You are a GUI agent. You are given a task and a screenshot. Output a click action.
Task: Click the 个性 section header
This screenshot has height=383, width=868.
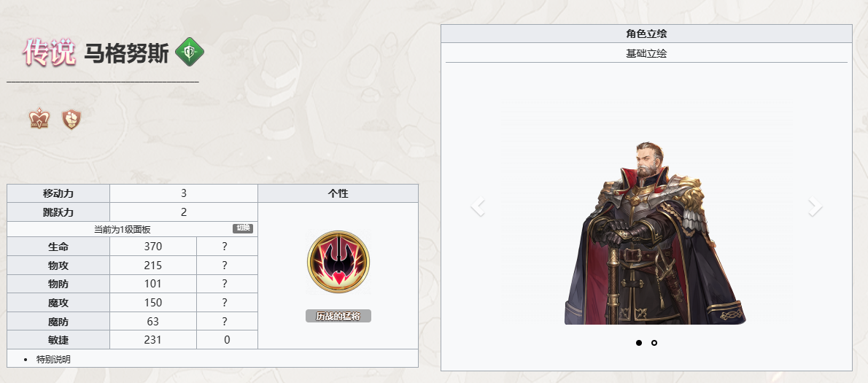(x=338, y=194)
